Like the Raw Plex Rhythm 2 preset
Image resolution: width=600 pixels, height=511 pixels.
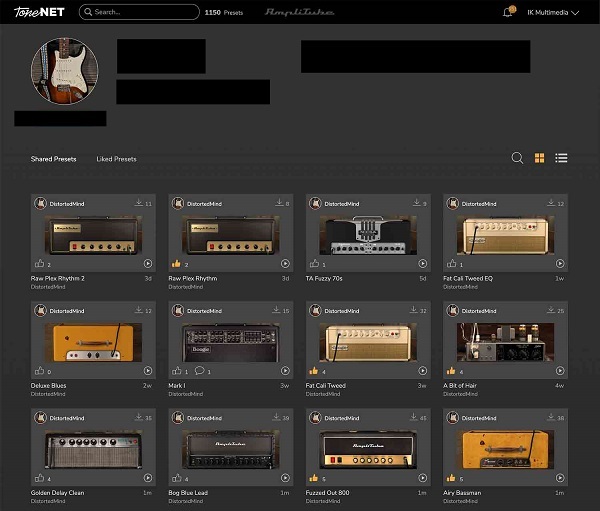click(39, 263)
